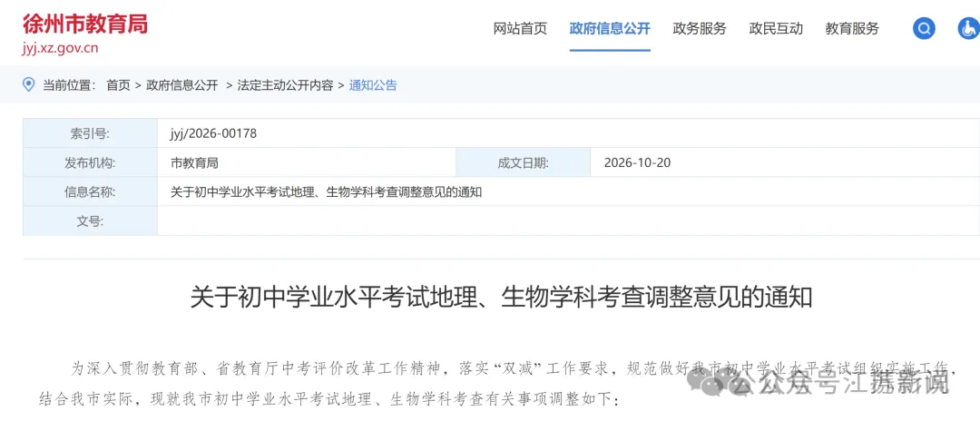Click the notice title in the 信息名称 row
Viewport: 980px width, 421px height.
pos(327,191)
